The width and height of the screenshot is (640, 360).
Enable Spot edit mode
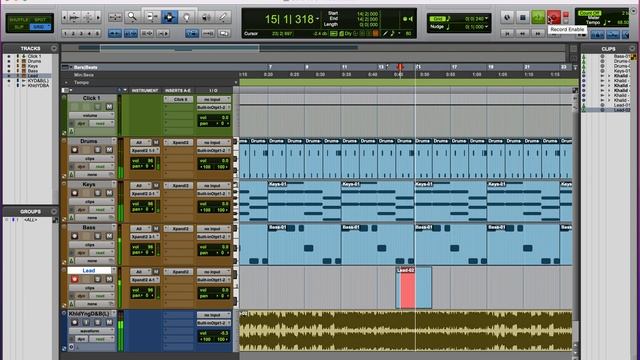click(x=40, y=20)
